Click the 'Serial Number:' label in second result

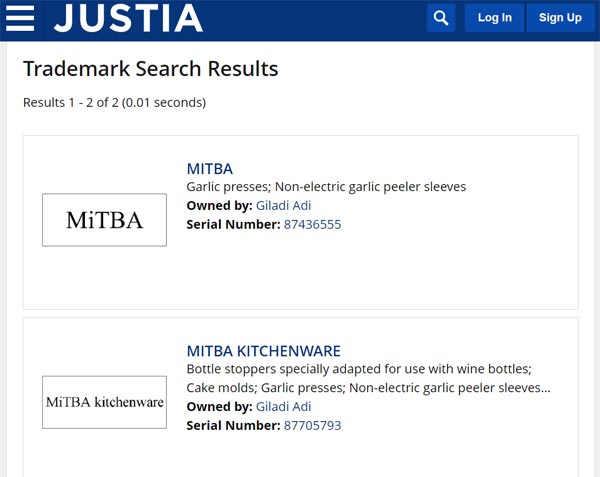[233, 425]
